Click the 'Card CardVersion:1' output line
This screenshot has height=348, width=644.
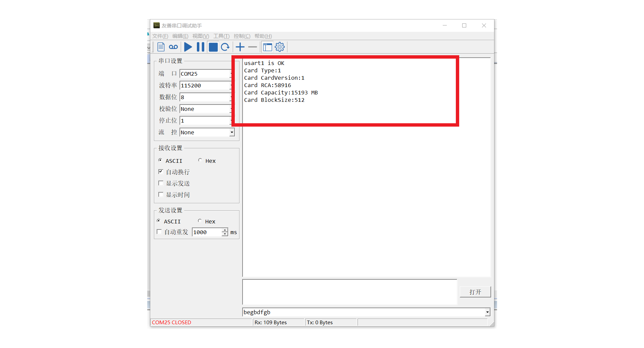tap(274, 78)
